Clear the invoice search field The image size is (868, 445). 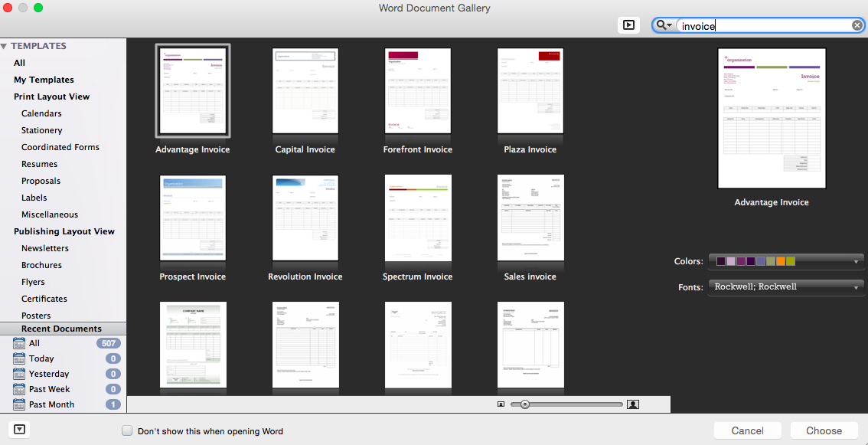[x=857, y=25]
